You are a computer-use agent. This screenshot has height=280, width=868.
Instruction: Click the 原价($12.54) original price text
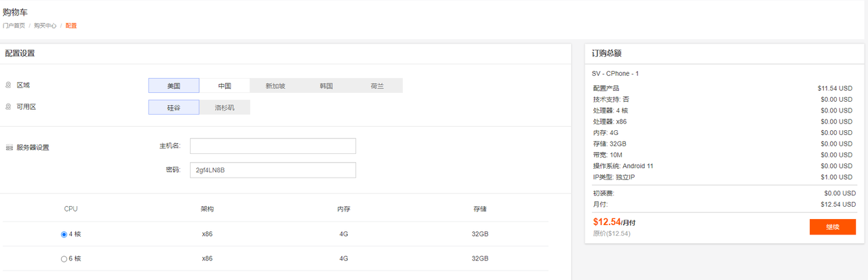pos(612,233)
